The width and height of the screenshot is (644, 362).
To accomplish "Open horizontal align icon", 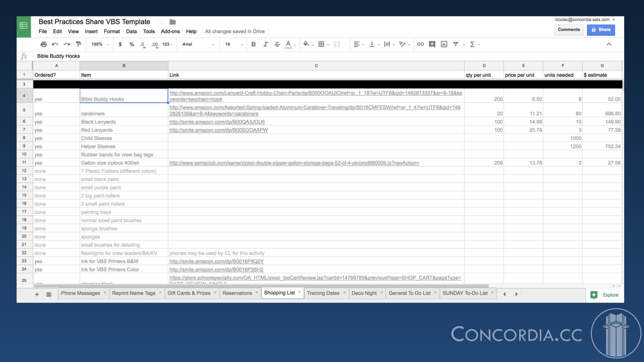I will tap(357, 44).
